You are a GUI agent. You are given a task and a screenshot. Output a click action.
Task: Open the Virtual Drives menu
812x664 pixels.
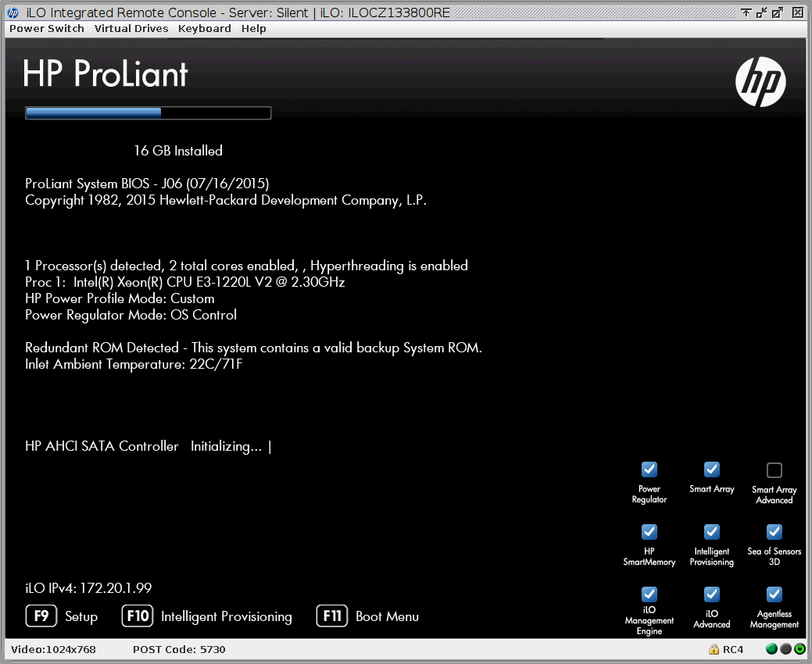point(131,28)
